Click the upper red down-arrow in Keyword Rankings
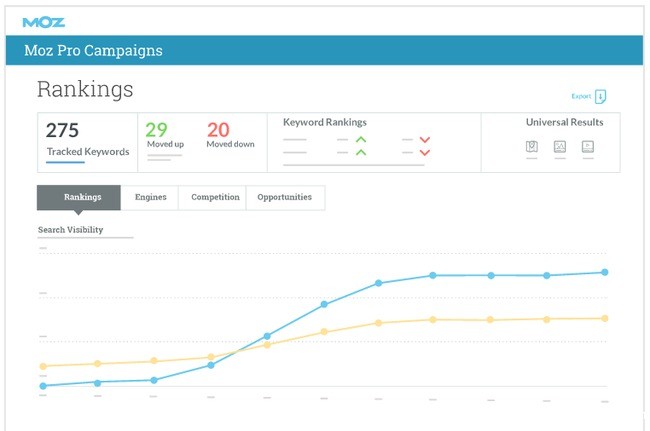Viewport: 650px width, 431px height. pyautogui.click(x=425, y=140)
